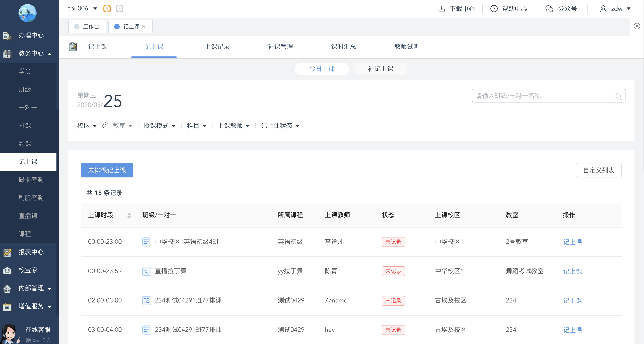This screenshot has width=644, height=344.
Task: Click the 未排课记上课 button
Action: (x=107, y=170)
